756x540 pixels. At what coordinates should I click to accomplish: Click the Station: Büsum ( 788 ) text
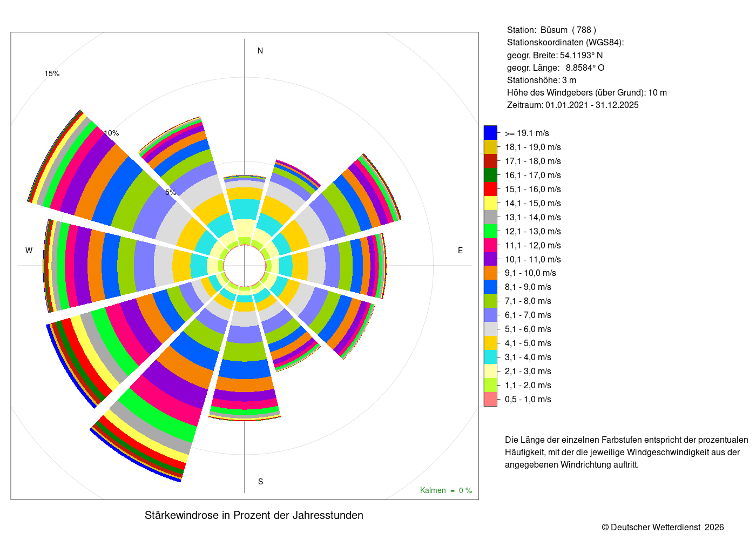point(551,30)
